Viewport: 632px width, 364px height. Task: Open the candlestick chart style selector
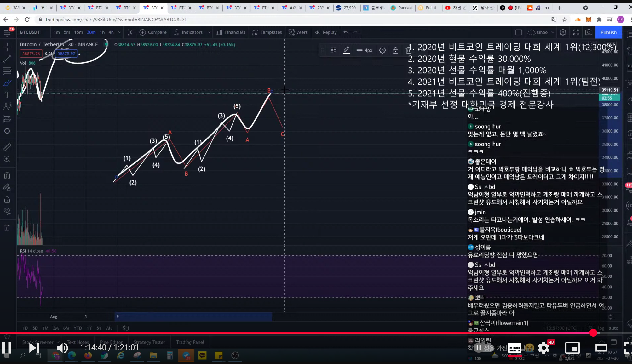130,32
